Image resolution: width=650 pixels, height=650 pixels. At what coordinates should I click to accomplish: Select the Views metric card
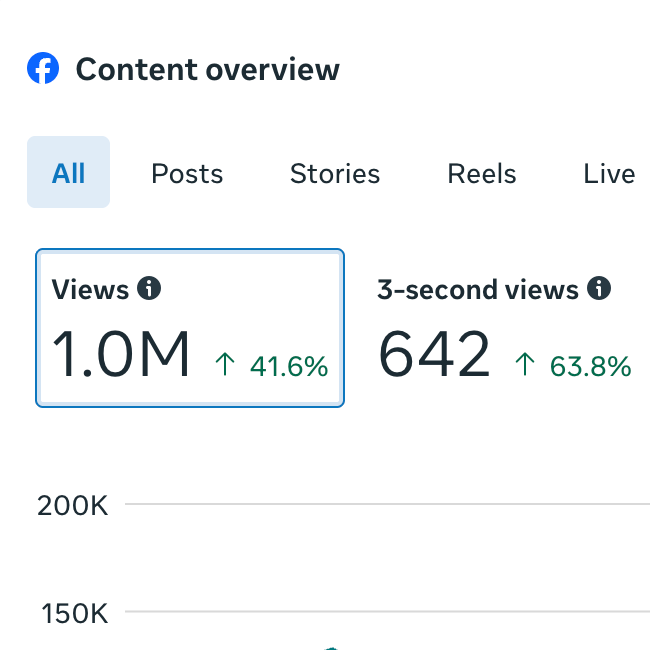coord(190,328)
